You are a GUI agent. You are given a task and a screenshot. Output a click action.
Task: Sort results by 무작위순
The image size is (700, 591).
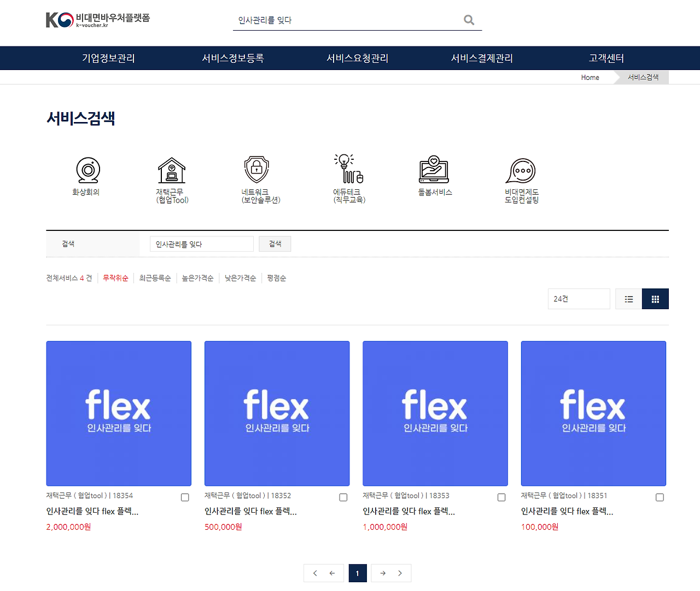(x=116, y=278)
